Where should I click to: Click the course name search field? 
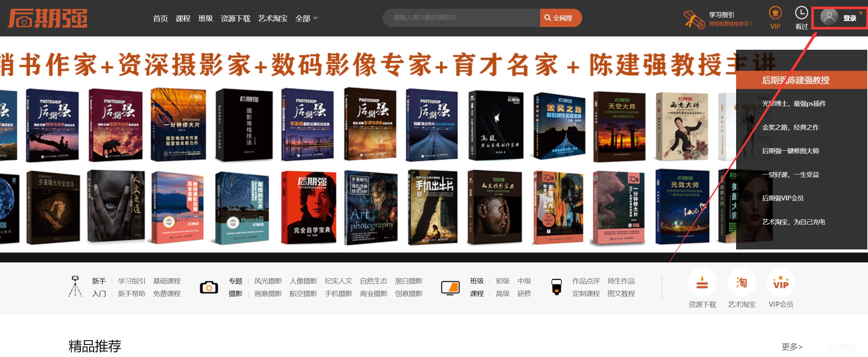coord(461,18)
